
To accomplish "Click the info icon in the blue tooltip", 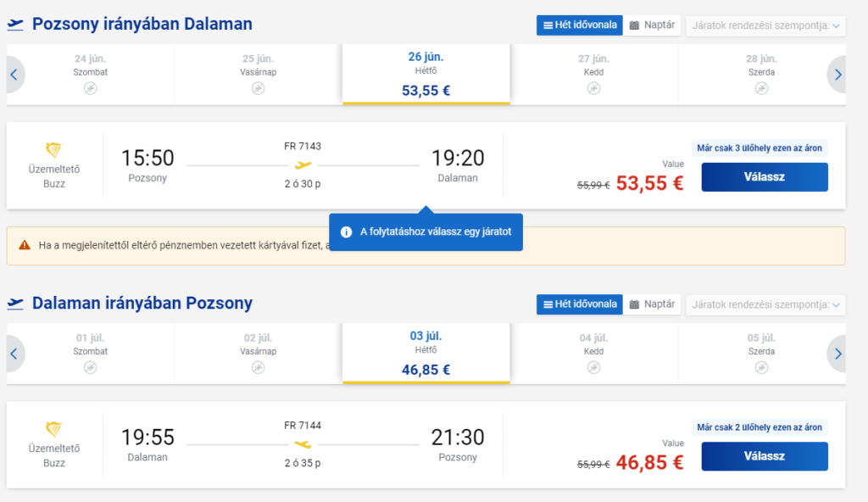I will (x=346, y=232).
